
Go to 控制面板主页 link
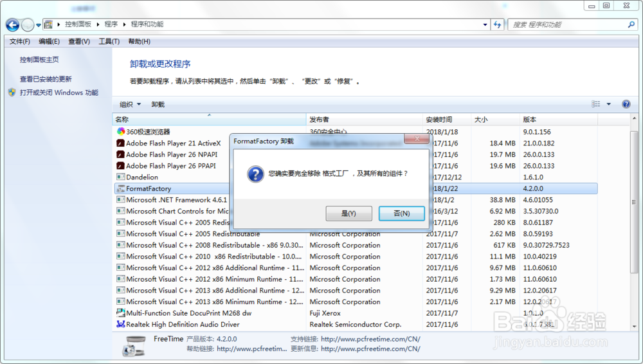[39, 60]
